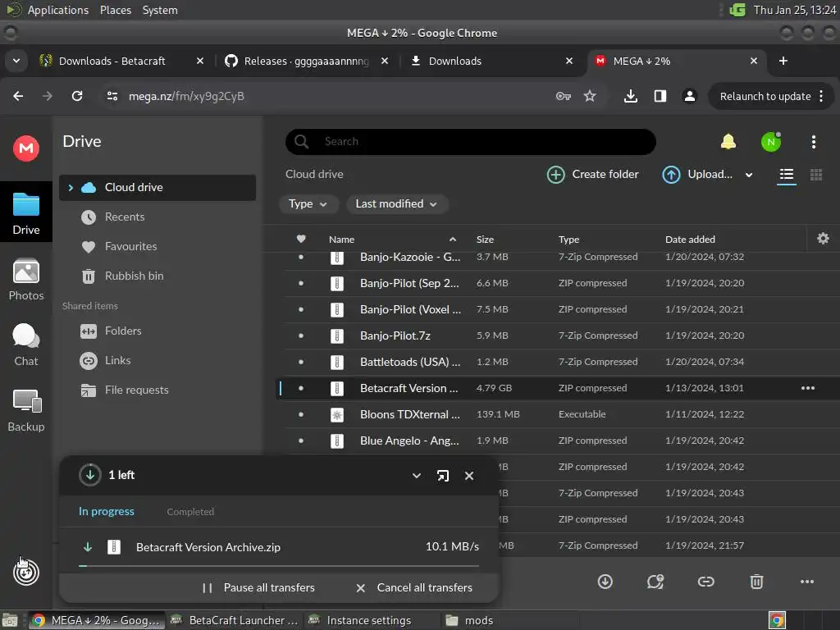The image size is (840, 630).
Task: Reload the page
Action: coord(77,96)
